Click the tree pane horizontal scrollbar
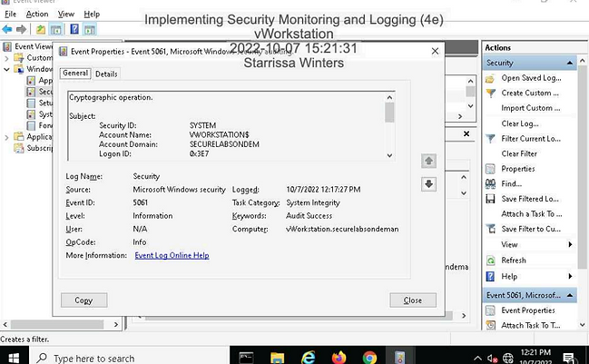 coord(57,324)
